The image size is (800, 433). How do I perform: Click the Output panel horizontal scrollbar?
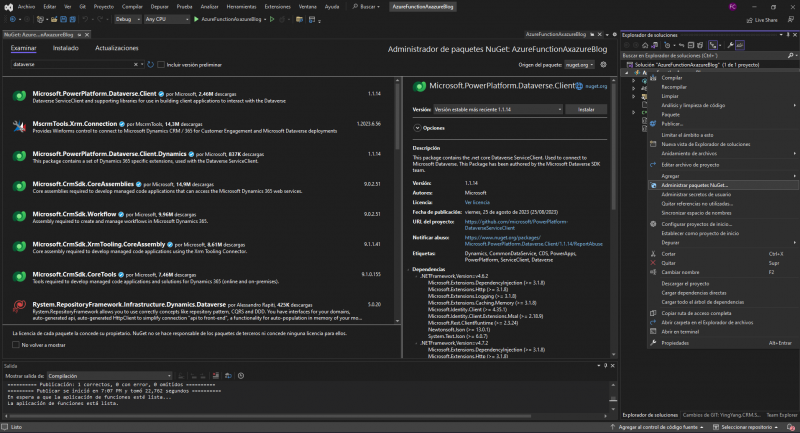pos(269,416)
